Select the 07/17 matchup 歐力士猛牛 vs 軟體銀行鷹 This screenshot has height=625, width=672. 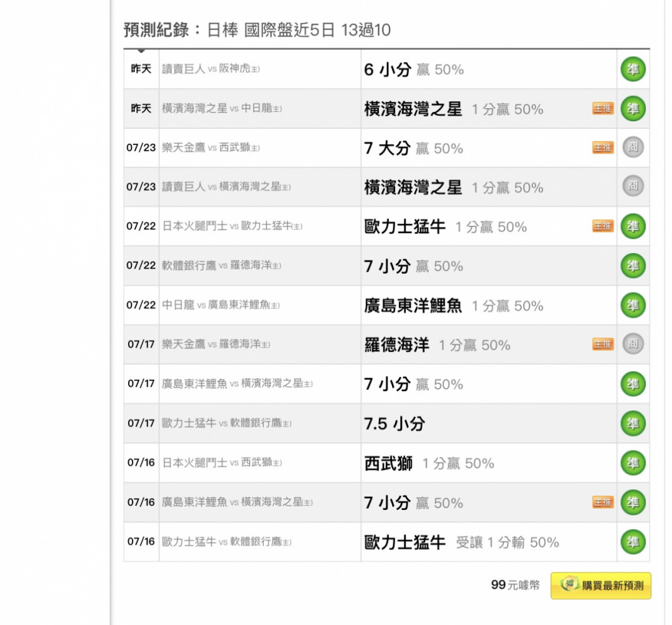coord(226,423)
